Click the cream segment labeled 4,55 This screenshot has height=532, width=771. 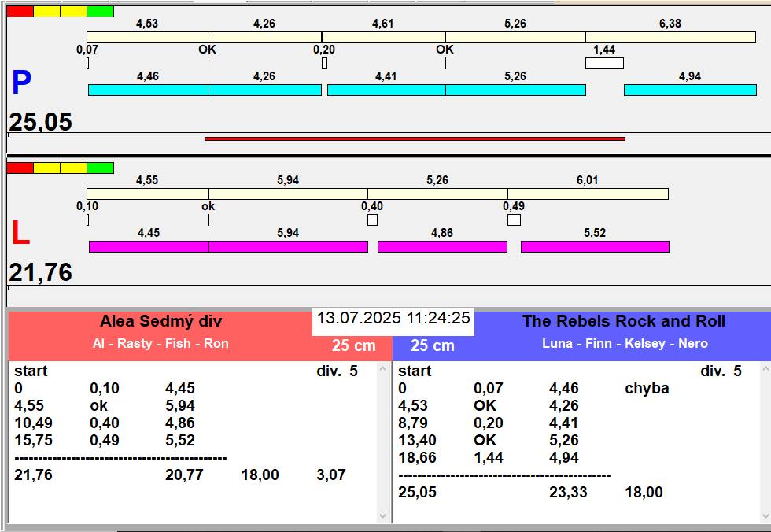(148, 194)
